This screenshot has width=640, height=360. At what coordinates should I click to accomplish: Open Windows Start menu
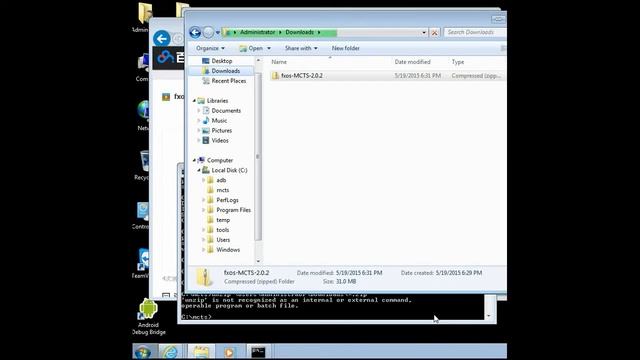pos(143,352)
